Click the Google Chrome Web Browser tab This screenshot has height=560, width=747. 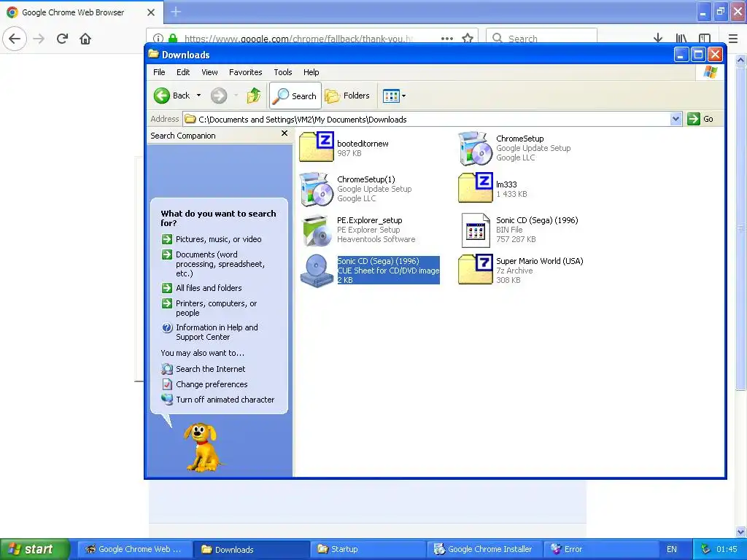pos(81,12)
